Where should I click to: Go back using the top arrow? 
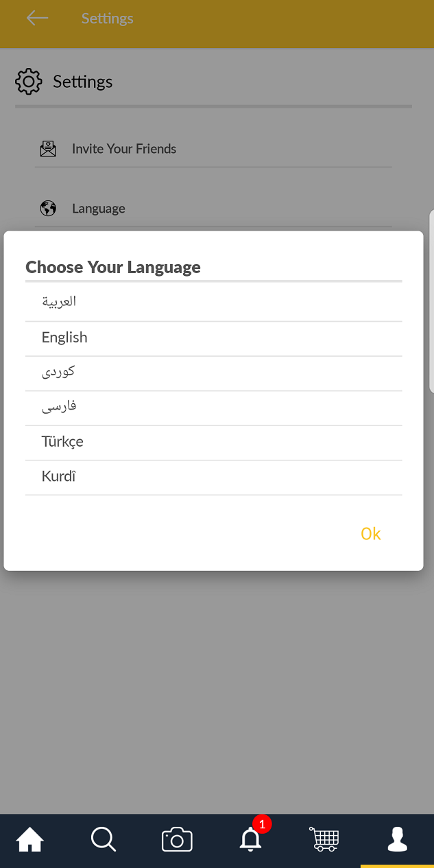coord(37,19)
